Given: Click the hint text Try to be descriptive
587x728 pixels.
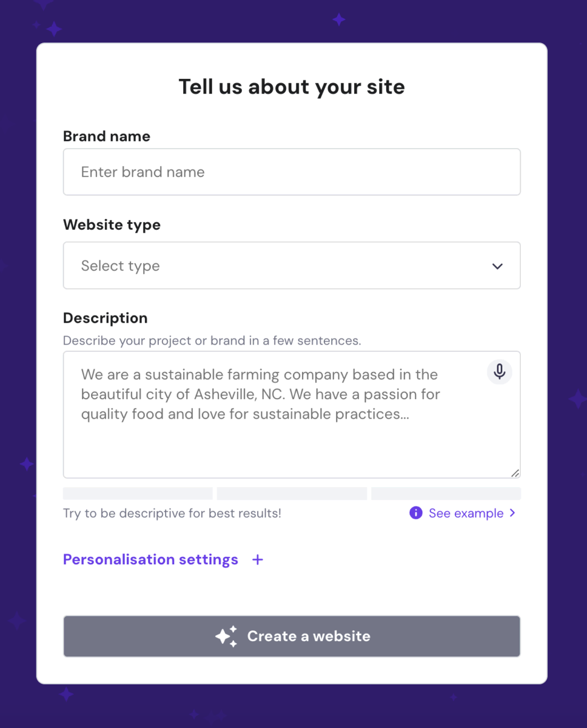Looking at the screenshot, I should pos(172,513).
